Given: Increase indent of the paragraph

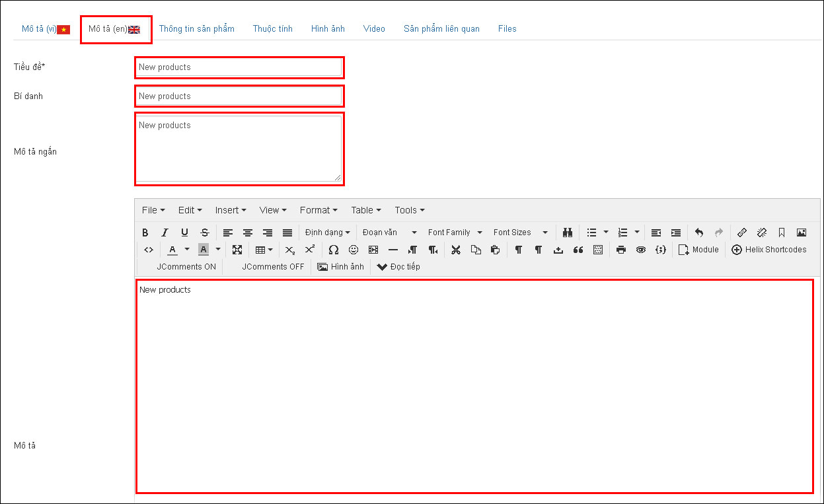Looking at the screenshot, I should click(x=676, y=233).
